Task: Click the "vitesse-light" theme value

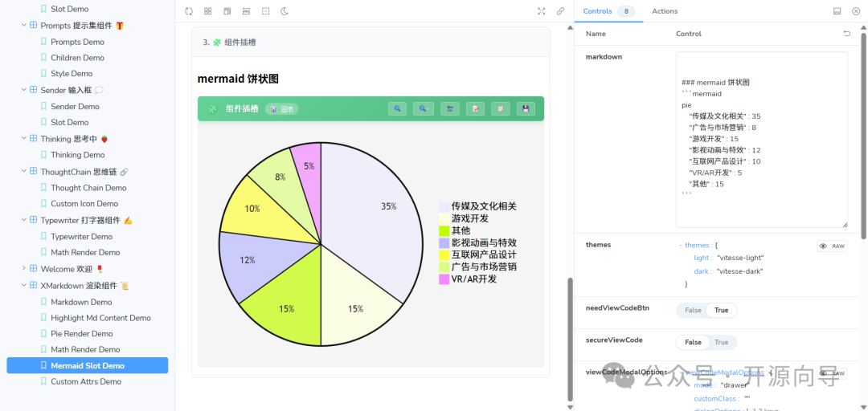Action: click(x=740, y=258)
